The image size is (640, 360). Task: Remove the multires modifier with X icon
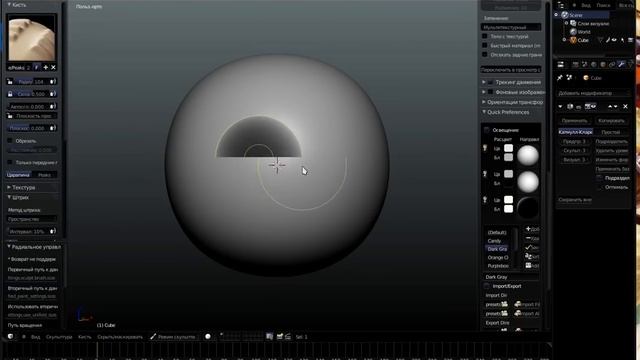tap(625, 107)
